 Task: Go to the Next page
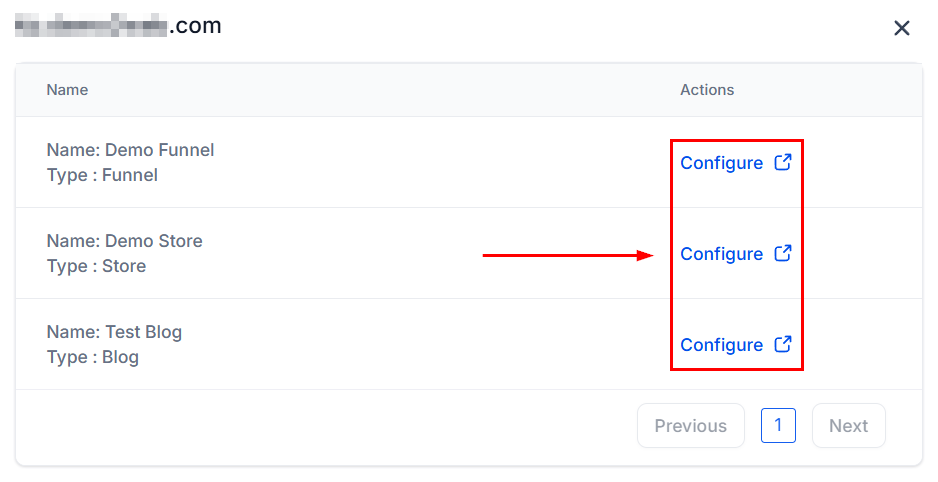click(x=848, y=426)
